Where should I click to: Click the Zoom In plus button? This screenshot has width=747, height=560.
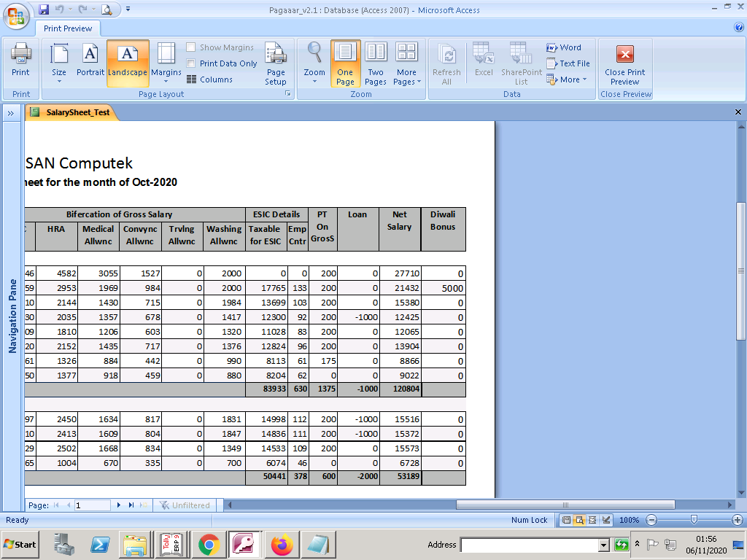(738, 520)
